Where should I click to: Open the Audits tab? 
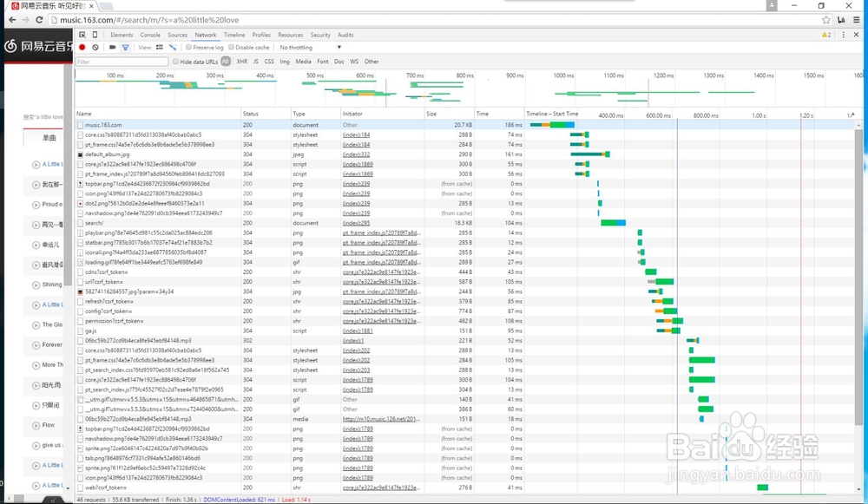[345, 35]
